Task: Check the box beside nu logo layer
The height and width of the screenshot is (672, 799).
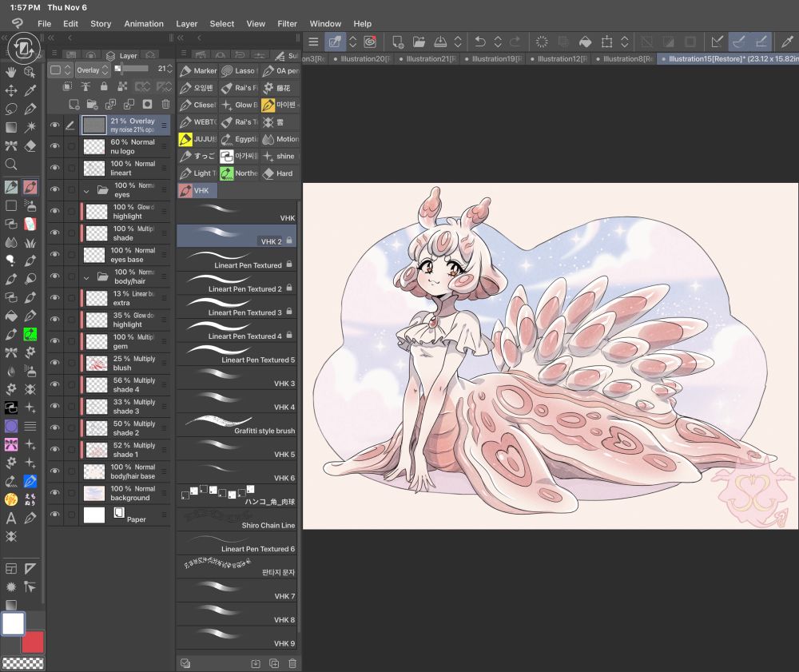Action: 72,147
